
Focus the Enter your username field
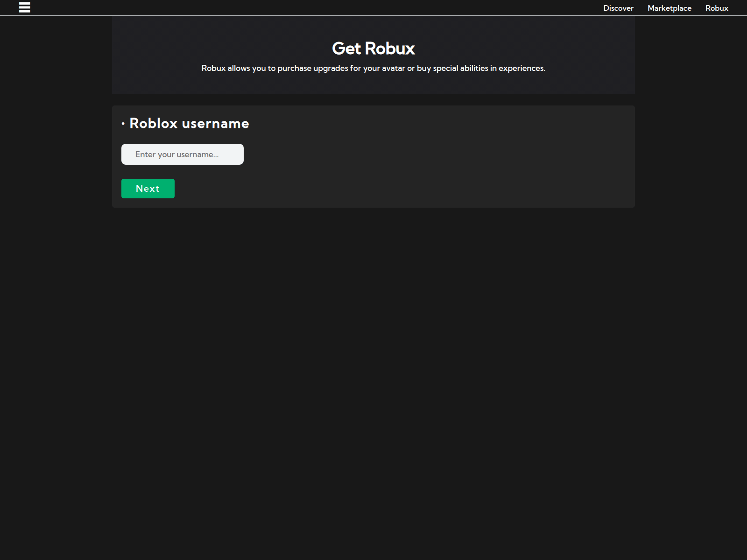182,154
